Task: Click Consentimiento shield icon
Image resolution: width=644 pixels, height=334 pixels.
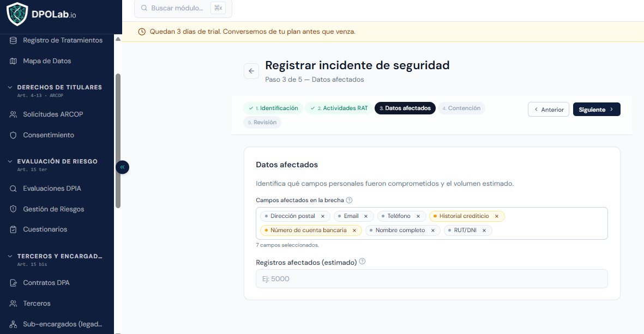Action: [13, 135]
